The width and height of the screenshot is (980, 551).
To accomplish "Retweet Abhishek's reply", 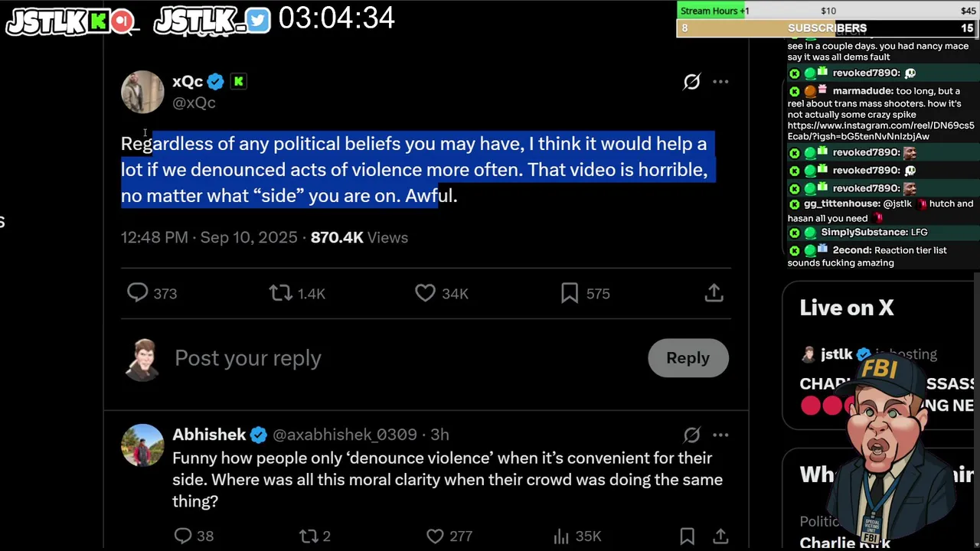I will click(x=308, y=536).
